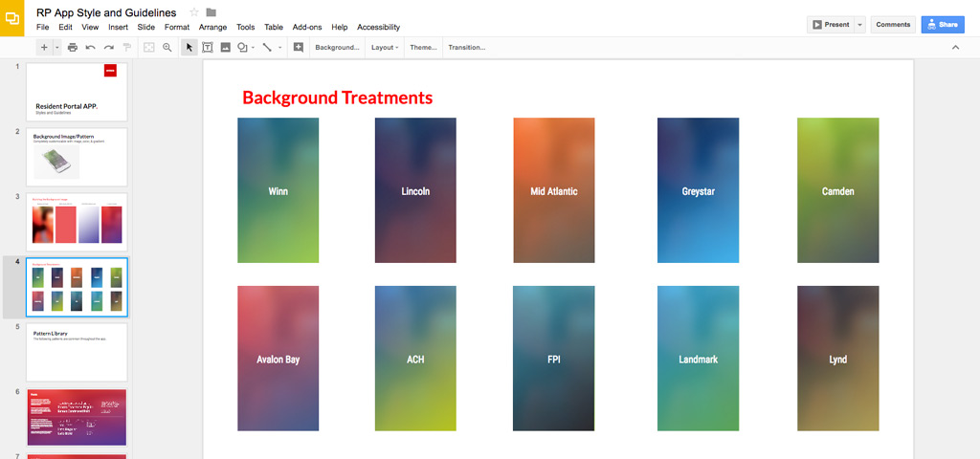
Task: Click the Transition... toolbar button
Action: tap(467, 48)
